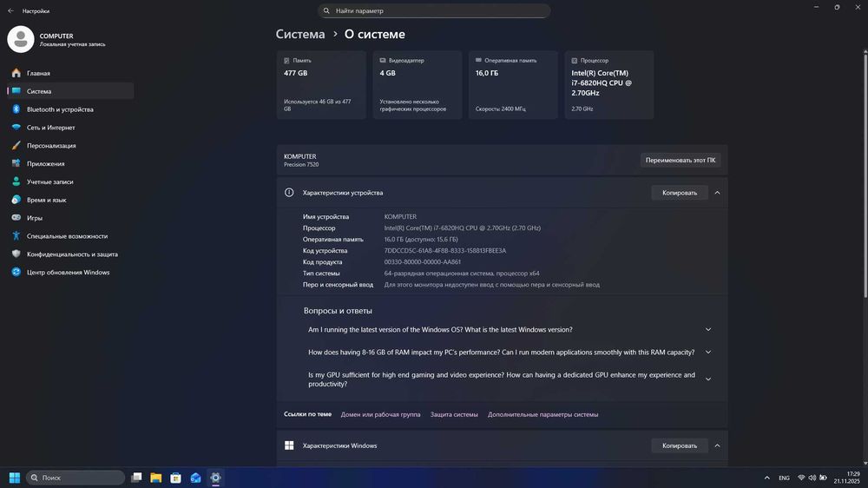Open Защита системы link

(454, 414)
